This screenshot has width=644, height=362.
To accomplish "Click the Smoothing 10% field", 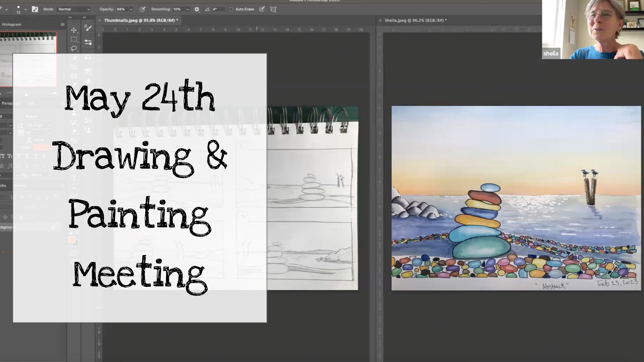I will [x=179, y=9].
